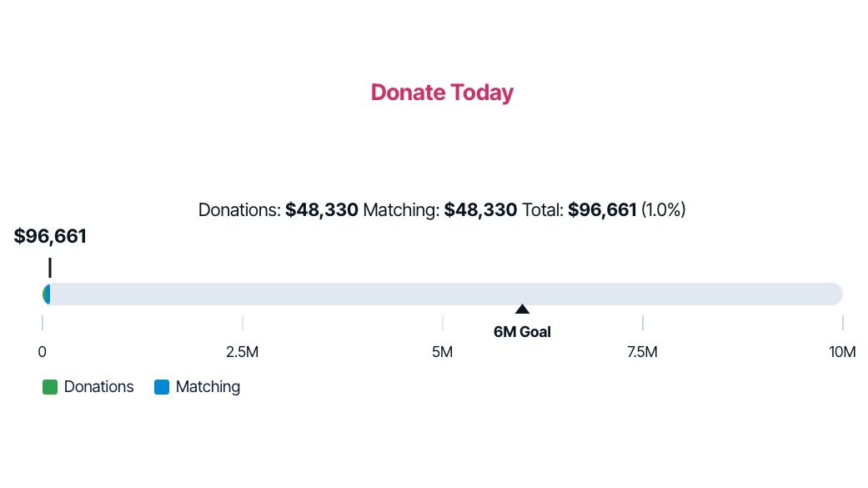Viewport: 868px width, 488px height.
Task: Click the green Donations legend swatch
Action: [x=50, y=387]
